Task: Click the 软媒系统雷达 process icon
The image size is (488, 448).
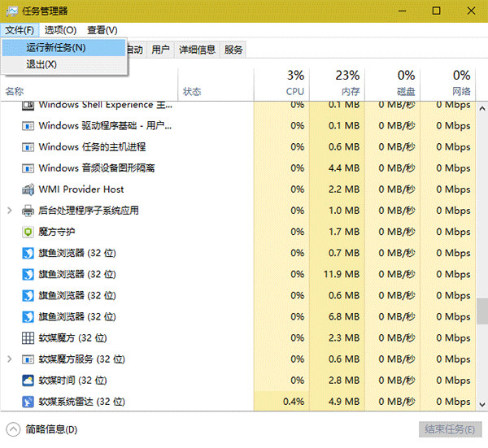Action: [x=28, y=401]
